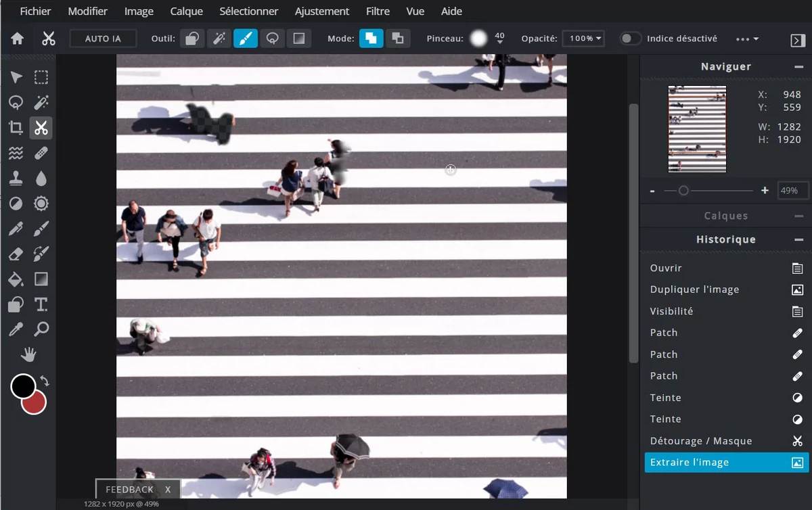This screenshot has height=510, width=812.
Task: Select the Zoom magnifier tool
Action: pos(41,329)
